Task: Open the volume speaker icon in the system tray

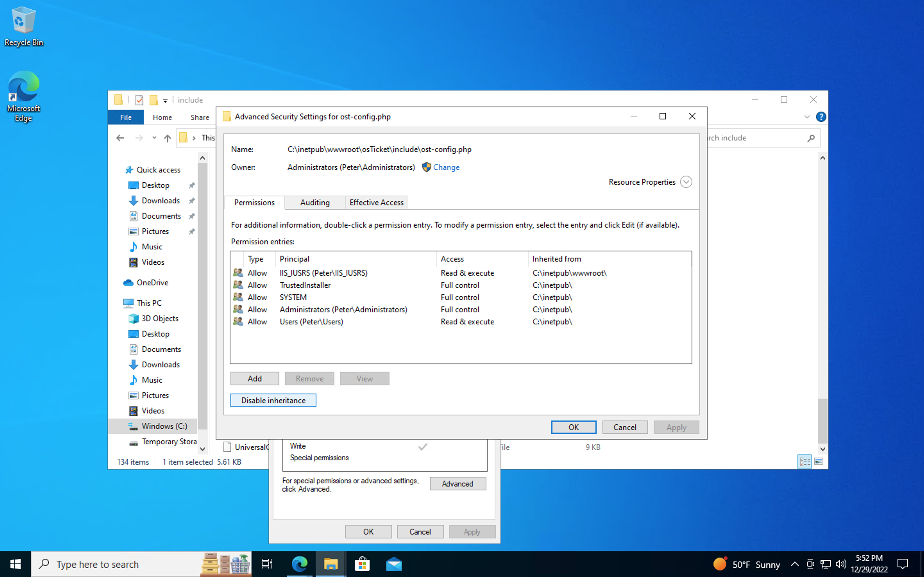Action: [x=840, y=564]
